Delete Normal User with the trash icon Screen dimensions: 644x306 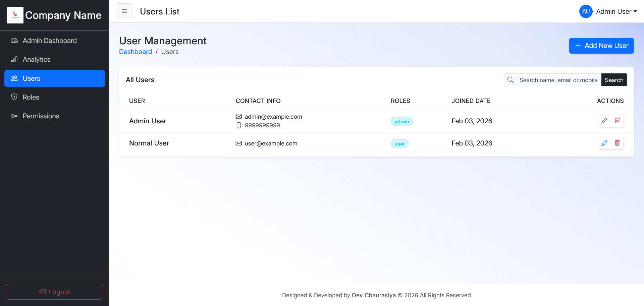click(x=617, y=143)
